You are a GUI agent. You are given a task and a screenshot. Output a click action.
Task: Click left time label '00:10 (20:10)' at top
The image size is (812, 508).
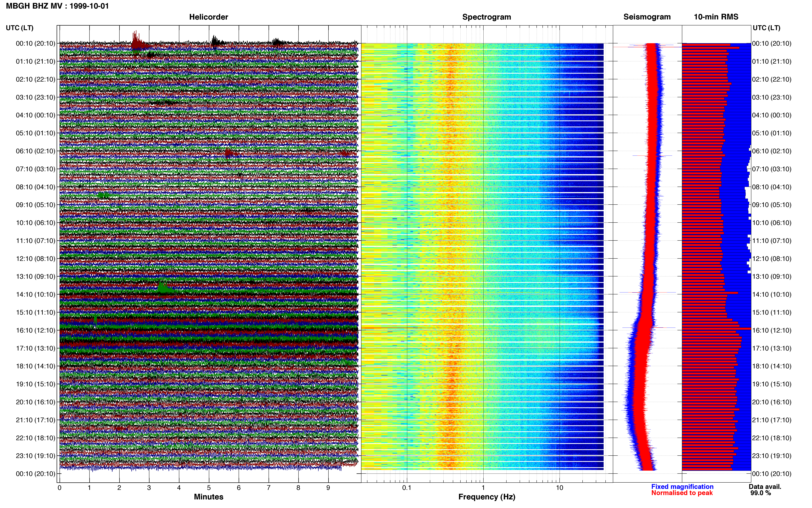click(36, 43)
